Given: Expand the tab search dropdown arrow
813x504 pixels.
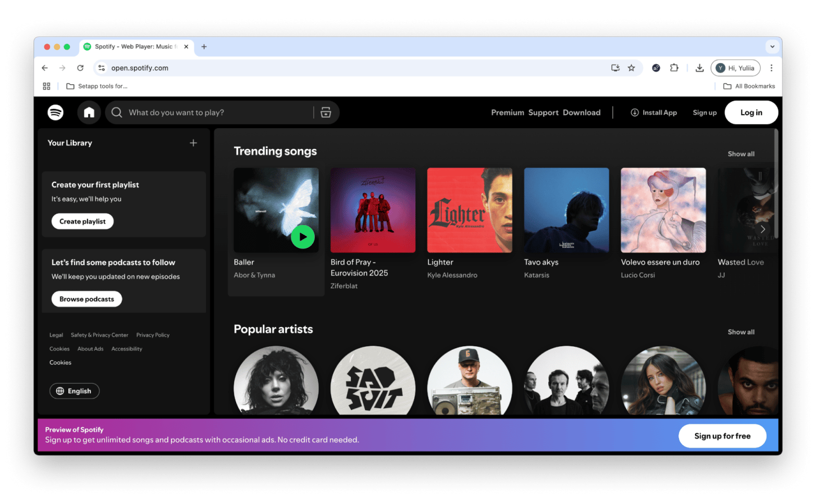Looking at the screenshot, I should pos(772,47).
